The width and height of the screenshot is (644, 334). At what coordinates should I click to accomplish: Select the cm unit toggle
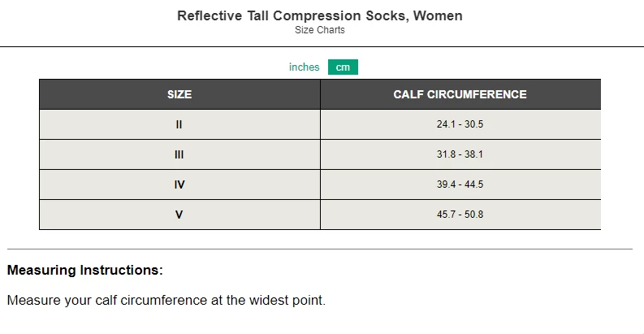pyautogui.click(x=343, y=67)
